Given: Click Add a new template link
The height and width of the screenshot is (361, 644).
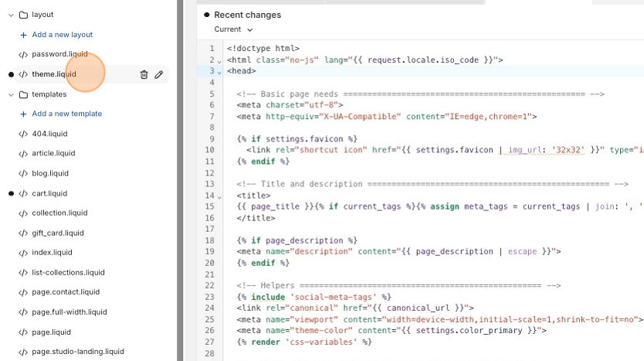Looking at the screenshot, I should click(x=66, y=114).
